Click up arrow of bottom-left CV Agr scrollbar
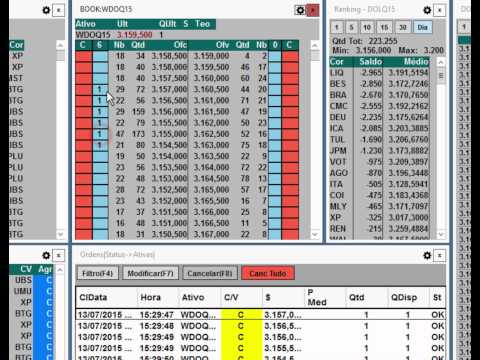This screenshot has height=360, width=480. [x=60, y=269]
